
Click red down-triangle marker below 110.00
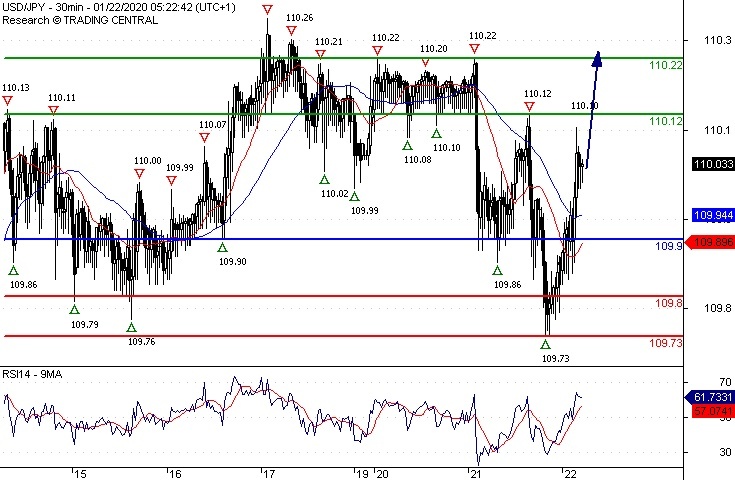point(139,174)
